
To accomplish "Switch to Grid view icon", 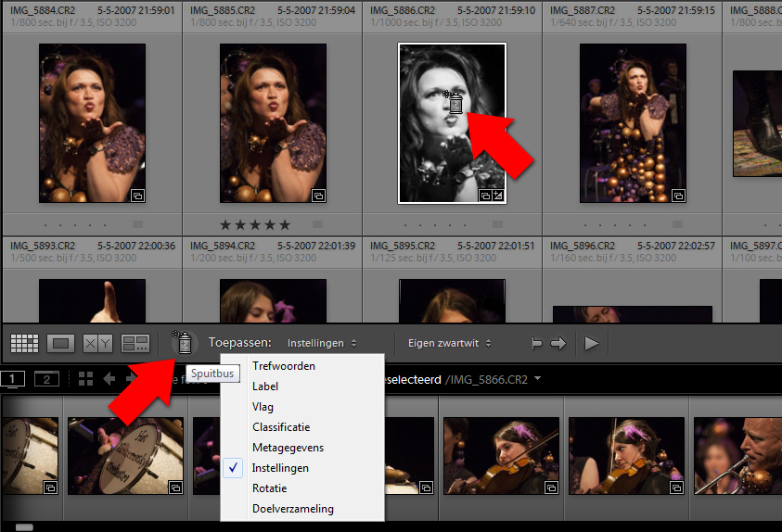I will (x=24, y=344).
